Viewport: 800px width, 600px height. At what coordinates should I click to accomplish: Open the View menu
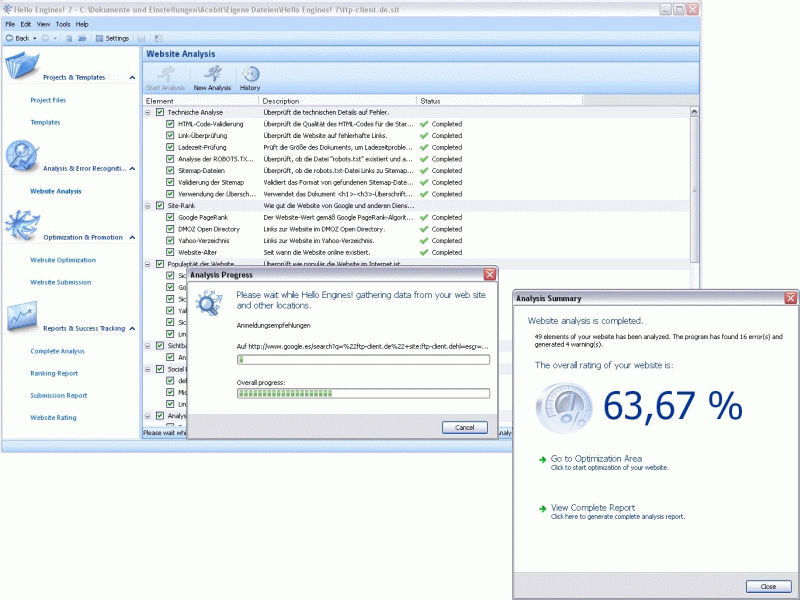point(44,23)
